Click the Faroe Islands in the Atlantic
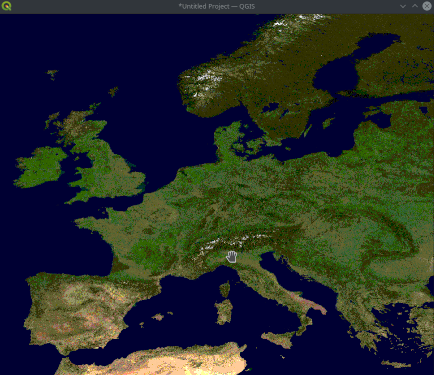Viewport: 434px width, 375px height. 52,74
